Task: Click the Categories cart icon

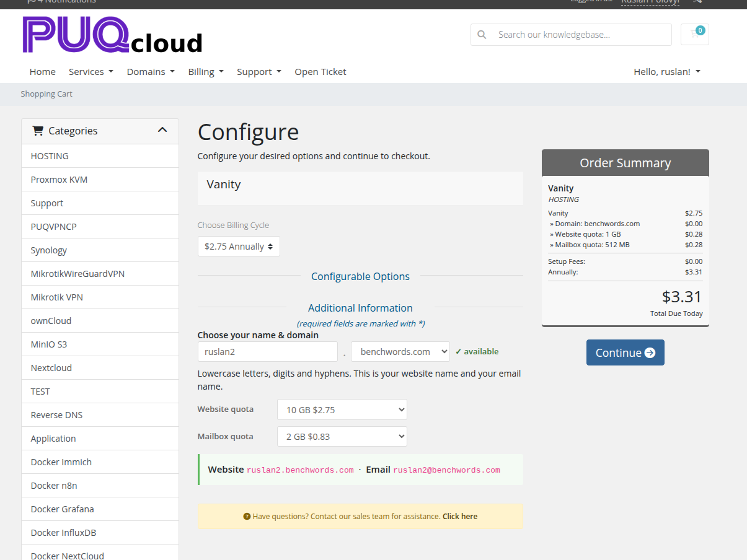Action: tap(38, 131)
